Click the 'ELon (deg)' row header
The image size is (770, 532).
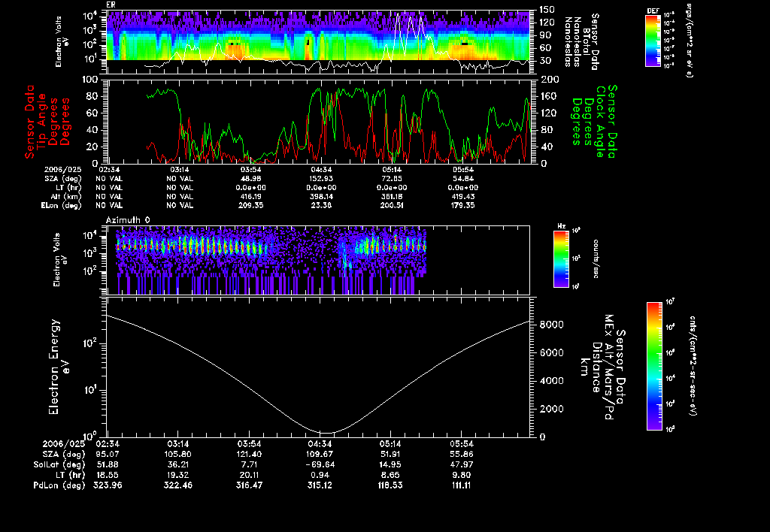[62, 205]
